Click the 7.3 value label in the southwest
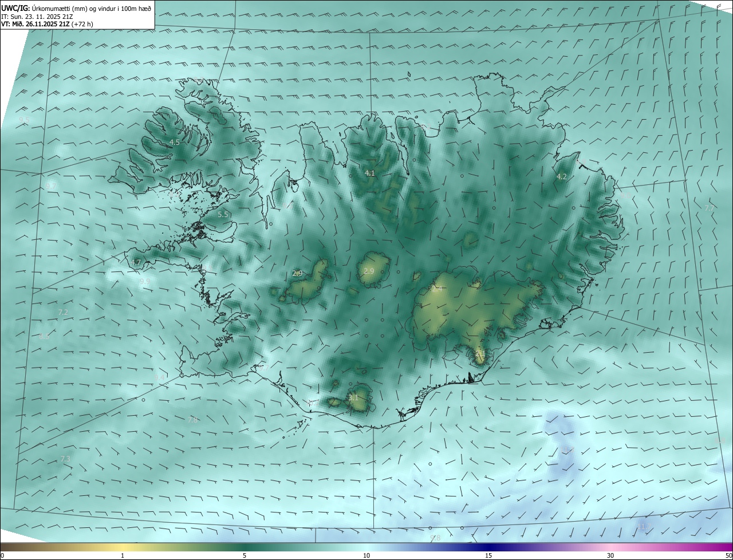 pyautogui.click(x=65, y=459)
